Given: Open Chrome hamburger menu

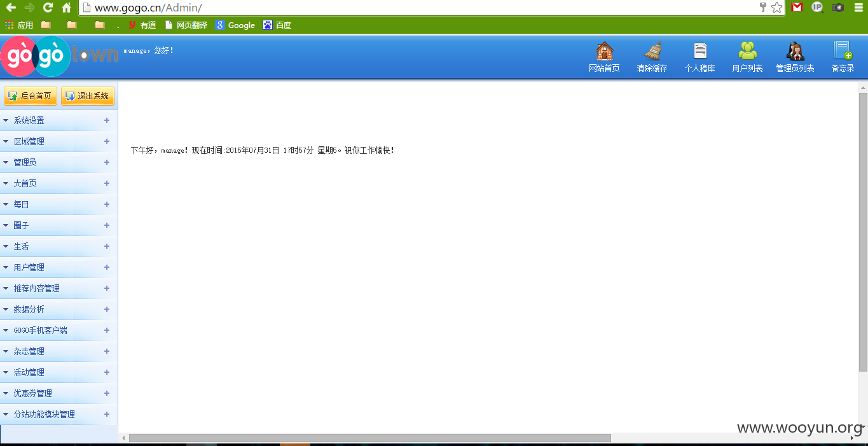Looking at the screenshot, I should coord(857,8).
